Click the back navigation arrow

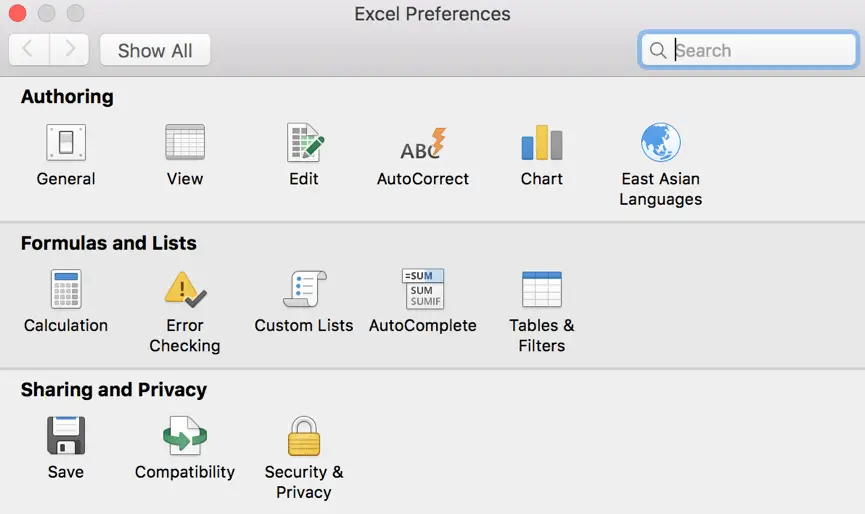(x=29, y=50)
